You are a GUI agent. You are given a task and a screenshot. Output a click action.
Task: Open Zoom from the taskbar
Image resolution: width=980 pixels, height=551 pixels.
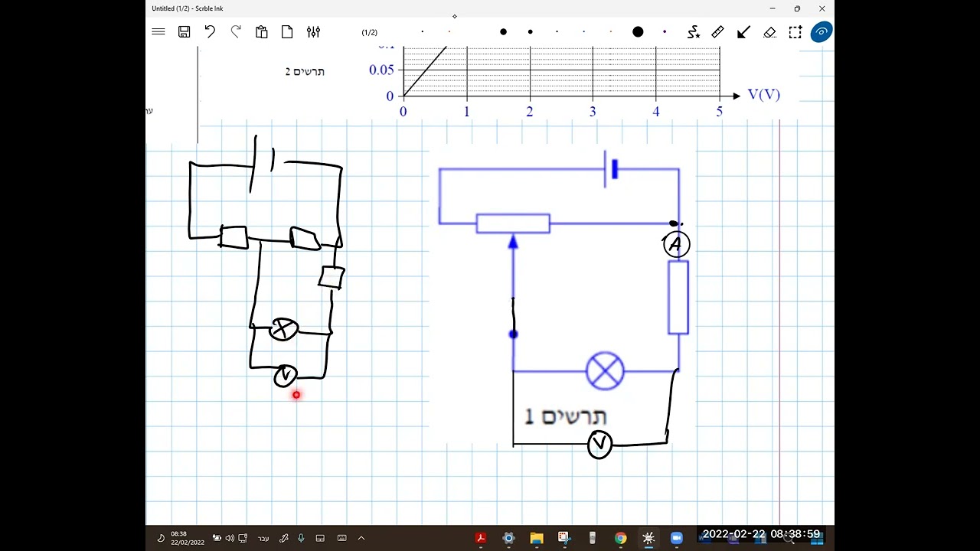click(676, 538)
